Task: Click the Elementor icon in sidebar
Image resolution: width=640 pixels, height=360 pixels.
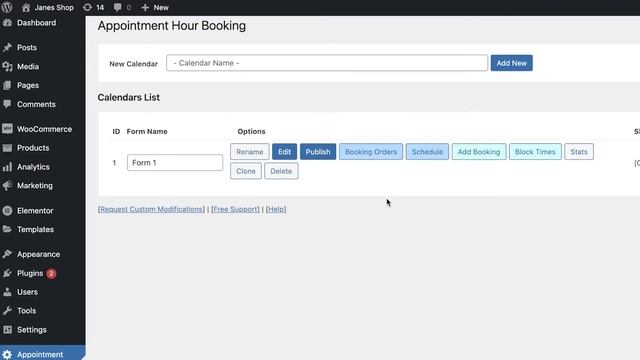Action: pos(7,211)
